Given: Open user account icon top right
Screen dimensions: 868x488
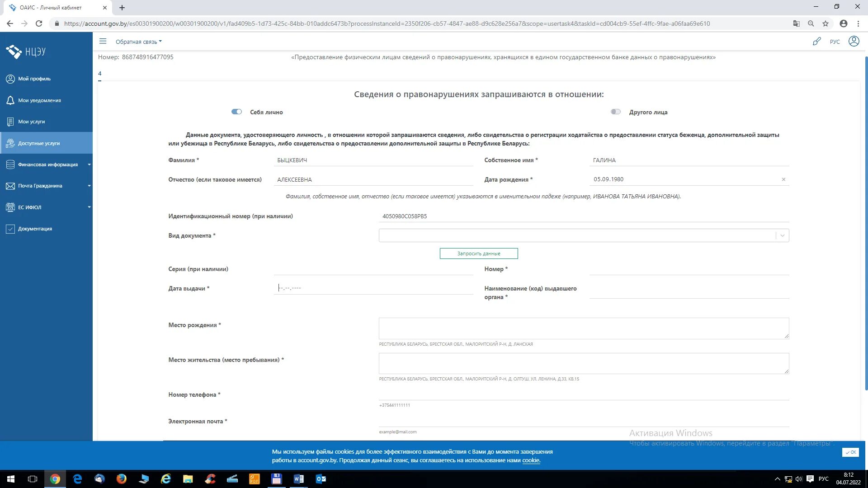Looking at the screenshot, I should click(x=854, y=41).
